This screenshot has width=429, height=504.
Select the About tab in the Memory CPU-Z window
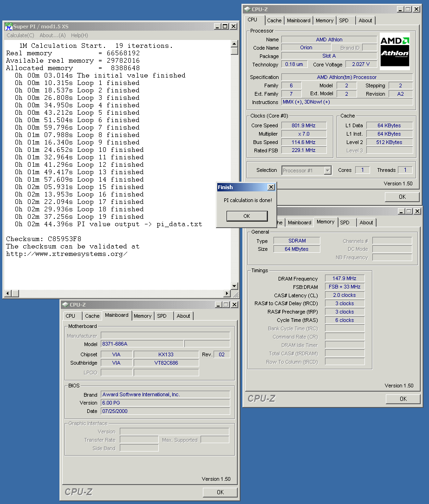(366, 223)
